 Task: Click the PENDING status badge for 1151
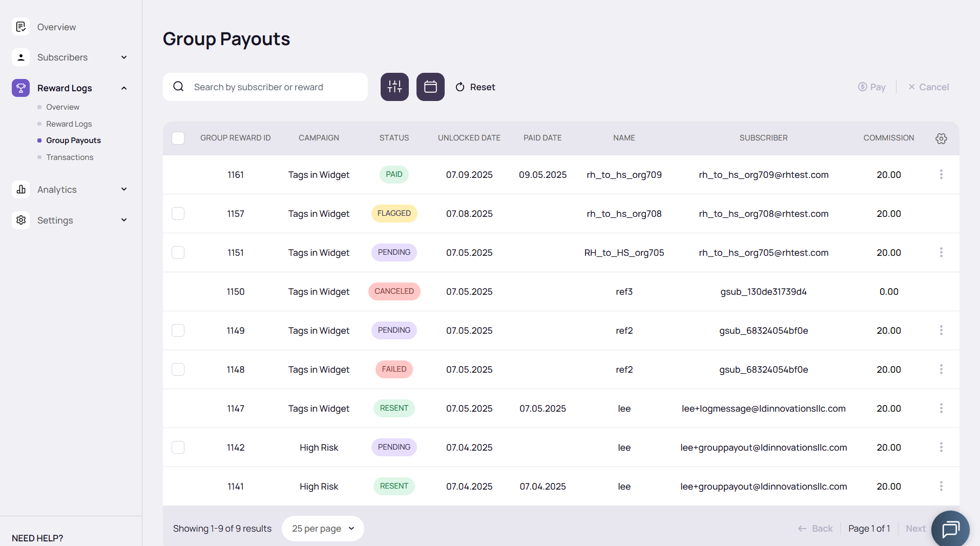[x=394, y=253]
